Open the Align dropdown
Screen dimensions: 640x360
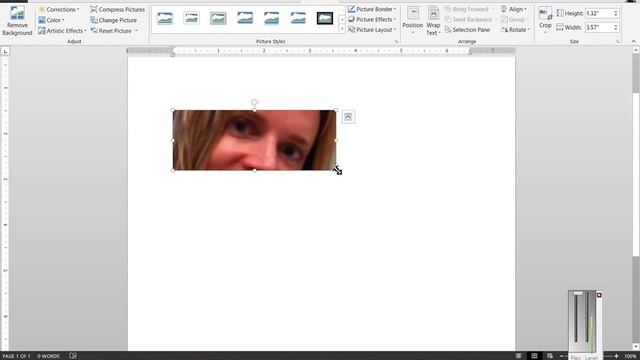pyautogui.click(x=514, y=9)
